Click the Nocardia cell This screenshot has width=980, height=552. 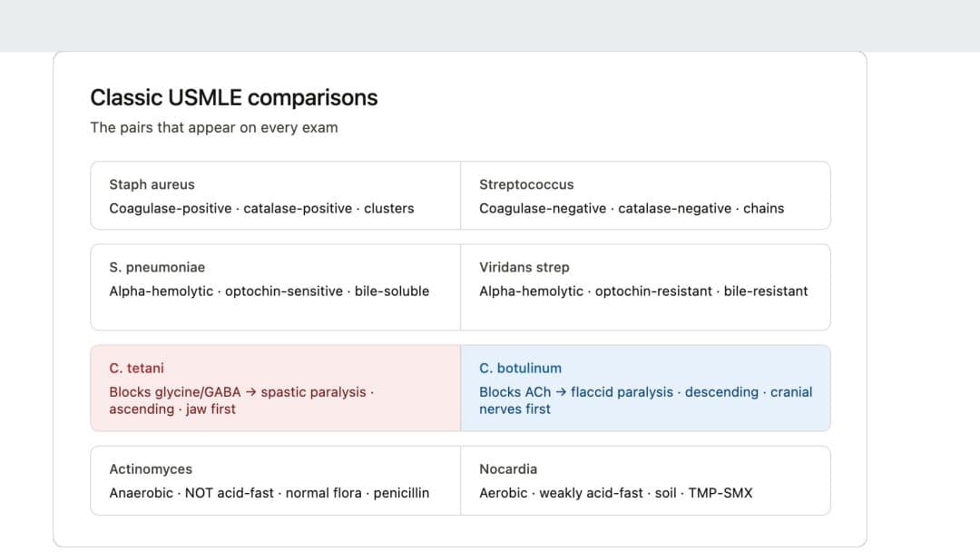646,481
